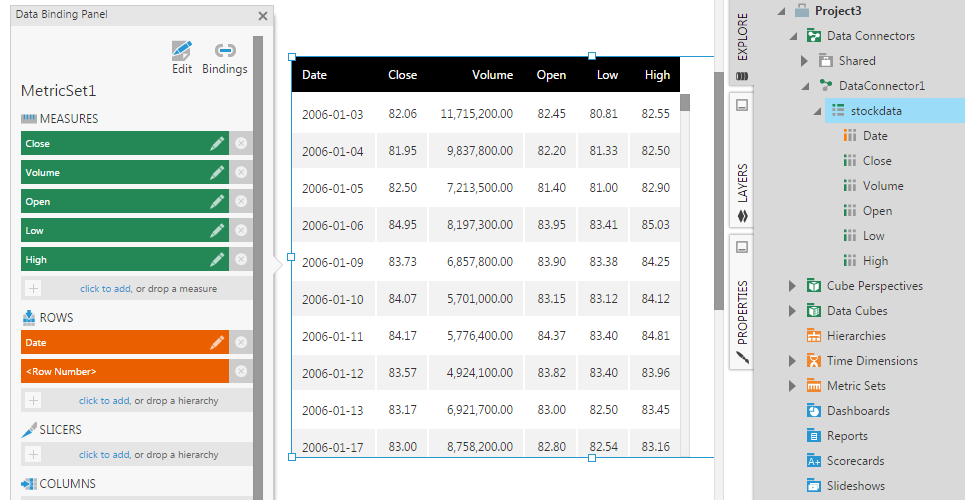The width and height of the screenshot is (965, 500).
Task: Close the Data Binding Panel
Action: tap(263, 16)
